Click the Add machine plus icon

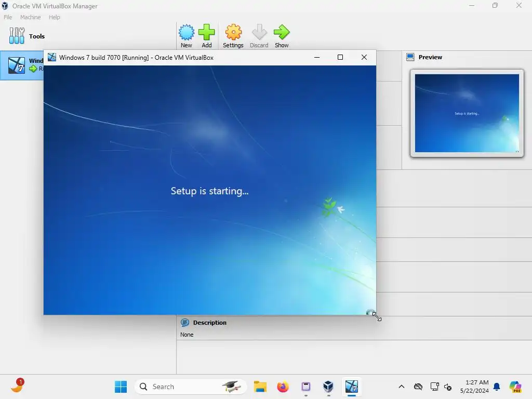(206, 33)
